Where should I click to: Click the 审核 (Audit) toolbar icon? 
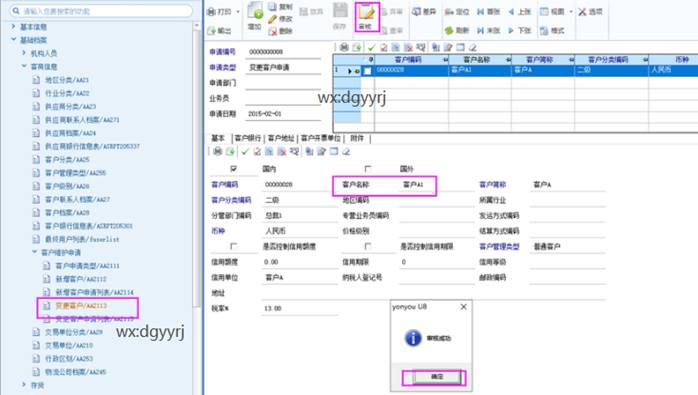(366, 12)
